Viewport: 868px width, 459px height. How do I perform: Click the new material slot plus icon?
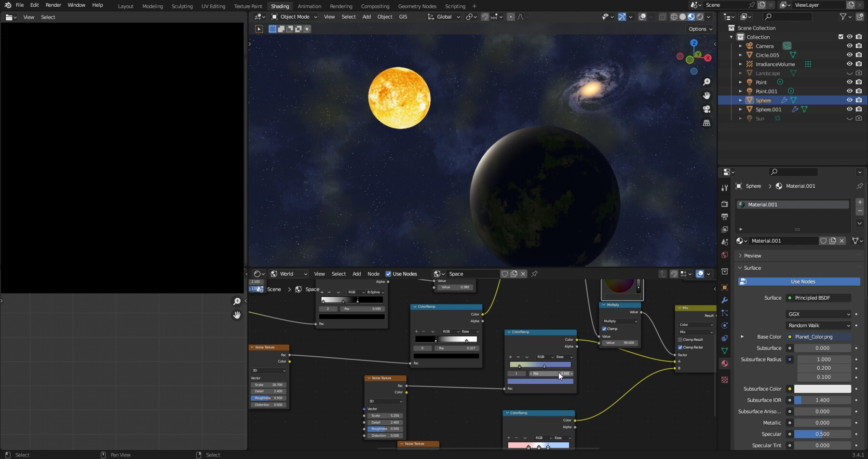pyautogui.click(x=860, y=203)
